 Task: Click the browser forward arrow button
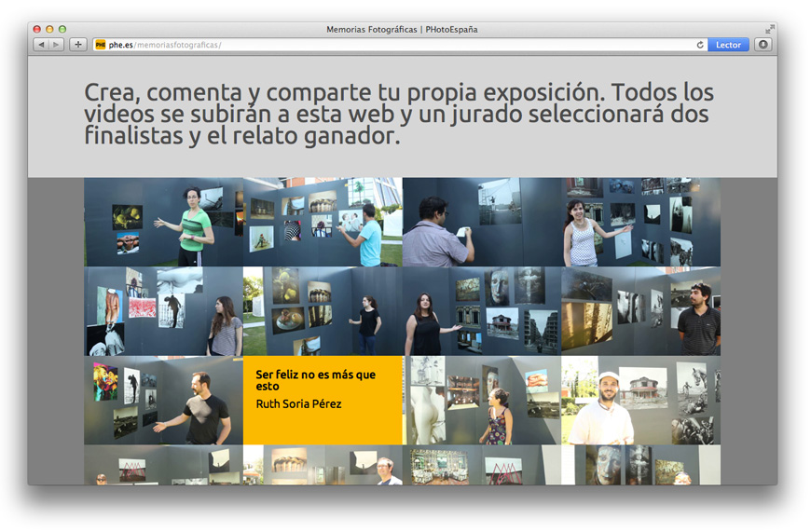[x=57, y=45]
